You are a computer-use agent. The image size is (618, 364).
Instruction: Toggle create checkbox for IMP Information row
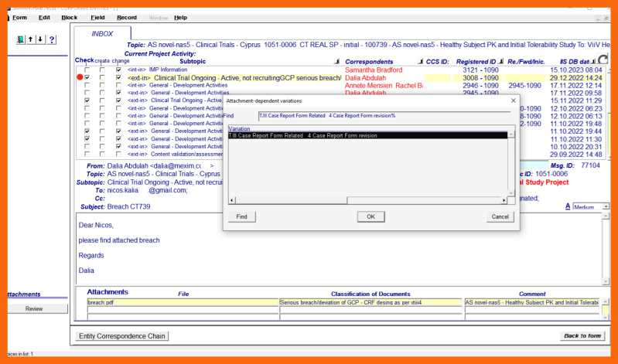coord(102,70)
